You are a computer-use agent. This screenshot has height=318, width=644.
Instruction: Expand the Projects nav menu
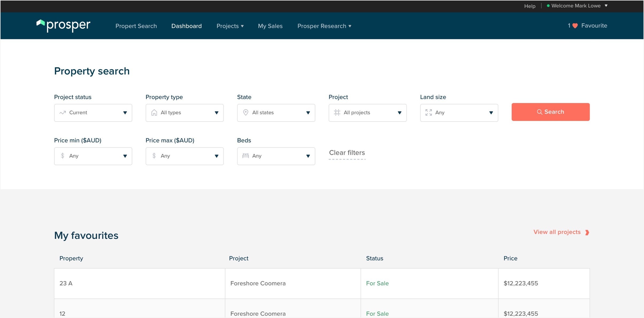(x=230, y=26)
